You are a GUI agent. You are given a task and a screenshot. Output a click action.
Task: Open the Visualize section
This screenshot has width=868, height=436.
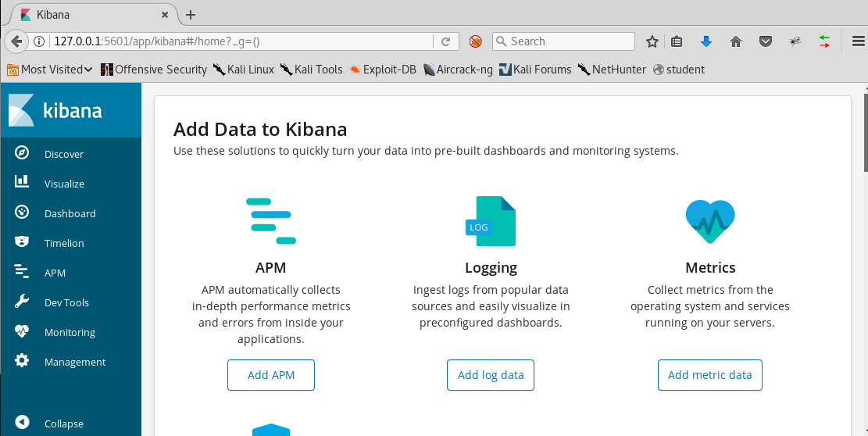(63, 184)
